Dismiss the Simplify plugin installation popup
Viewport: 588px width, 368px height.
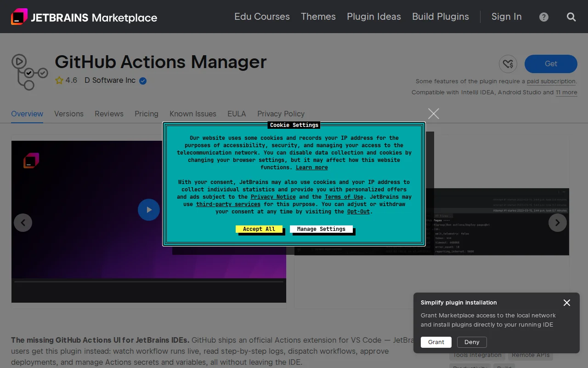(567, 303)
